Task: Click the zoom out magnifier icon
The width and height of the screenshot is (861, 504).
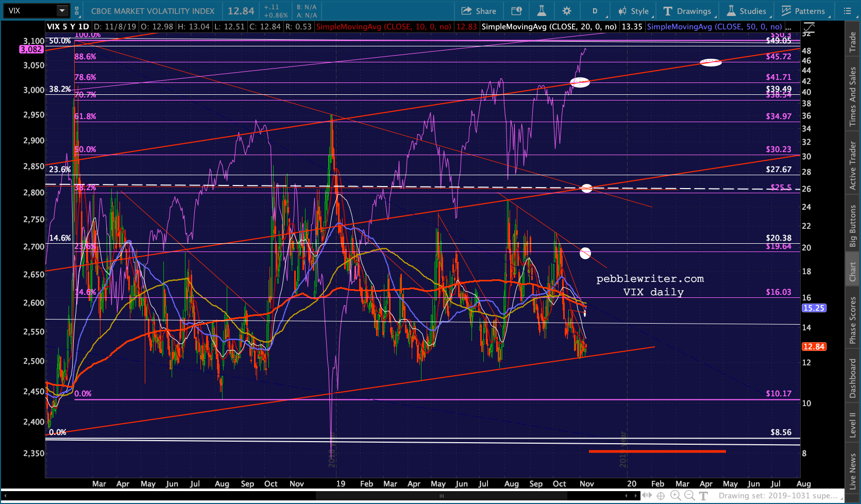Action: tap(689, 496)
